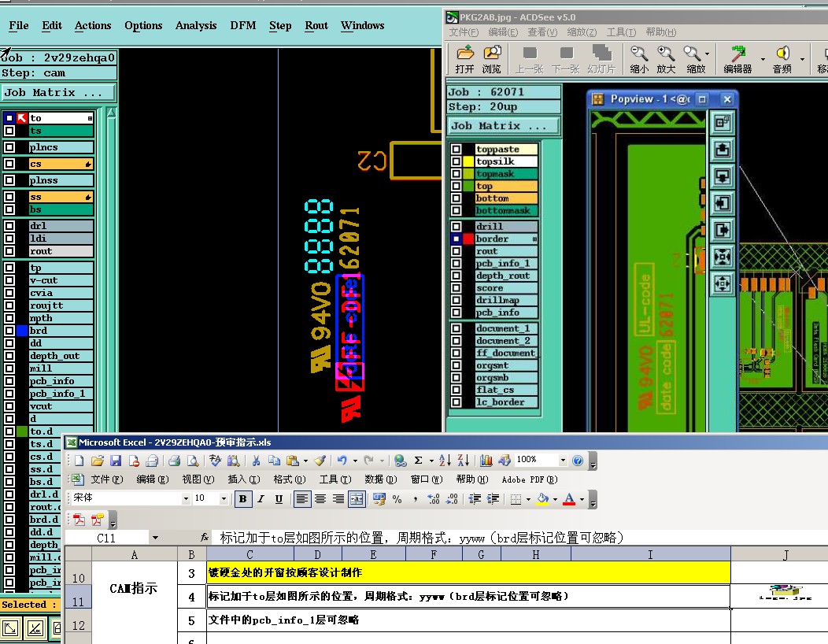The image size is (828, 644).
Task: Click the Excel formula bar text
Action: click(x=421, y=538)
